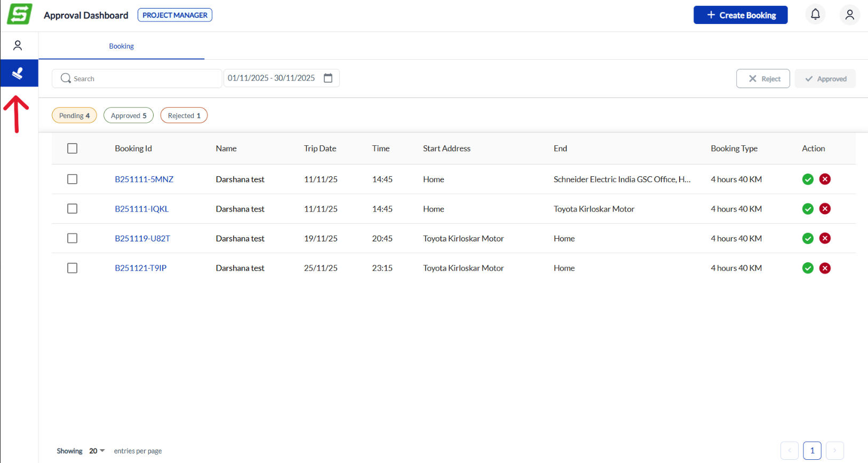Click the Reject bulk action button
The image size is (868, 463).
pos(763,79)
